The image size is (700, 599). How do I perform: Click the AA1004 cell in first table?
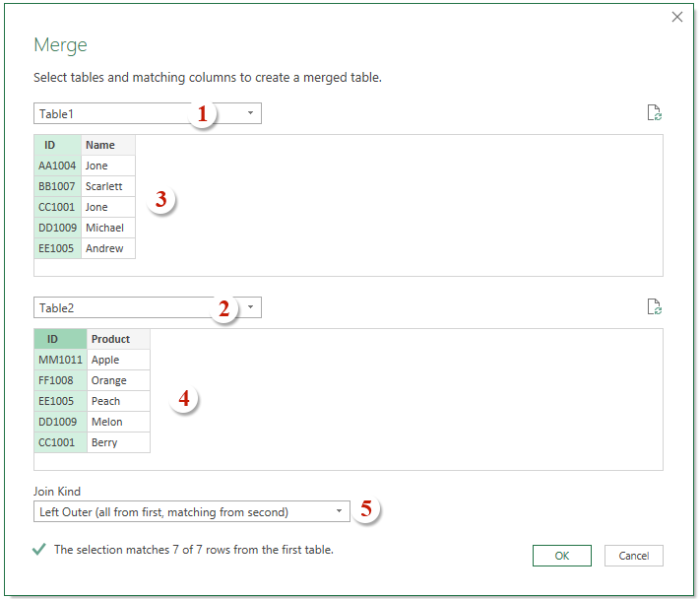coord(58,166)
